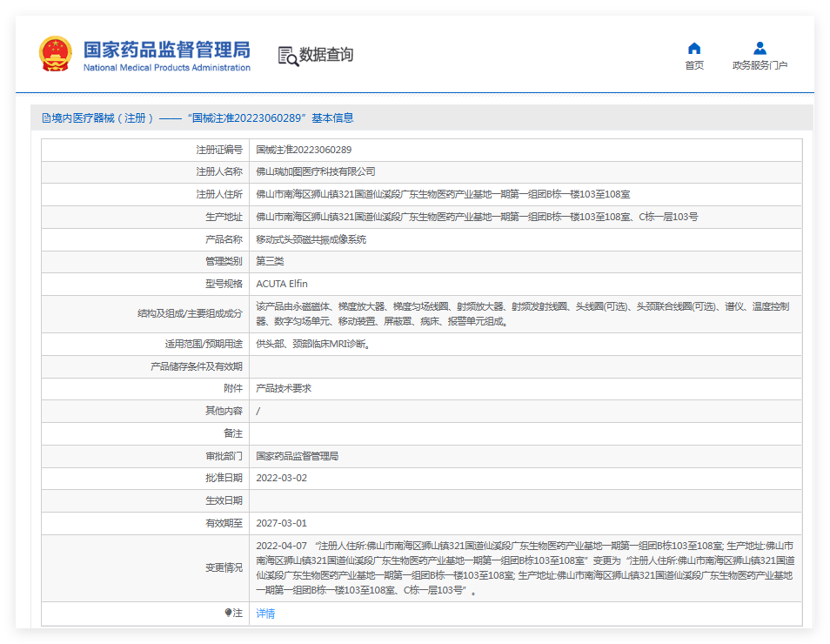Open 政务服务门户 link
The height and width of the screenshot is (644, 830).
(760, 65)
